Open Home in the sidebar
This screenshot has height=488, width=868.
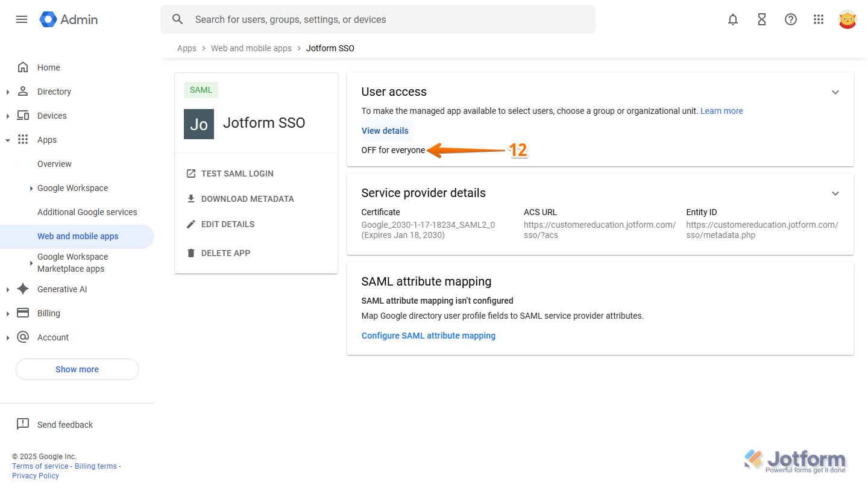point(49,67)
